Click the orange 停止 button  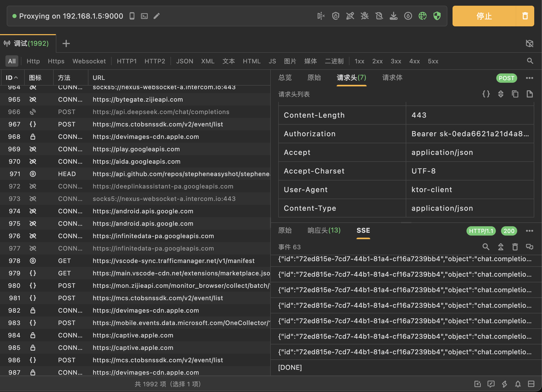pos(484,16)
